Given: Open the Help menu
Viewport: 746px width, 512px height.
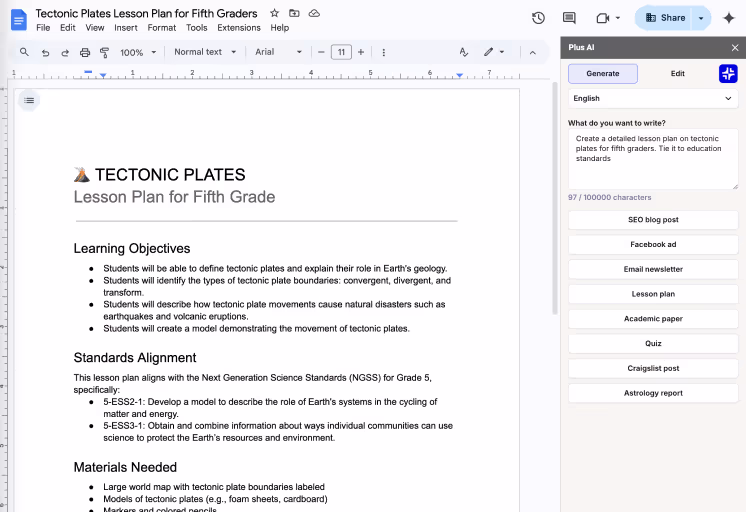Looking at the screenshot, I should 280,28.
